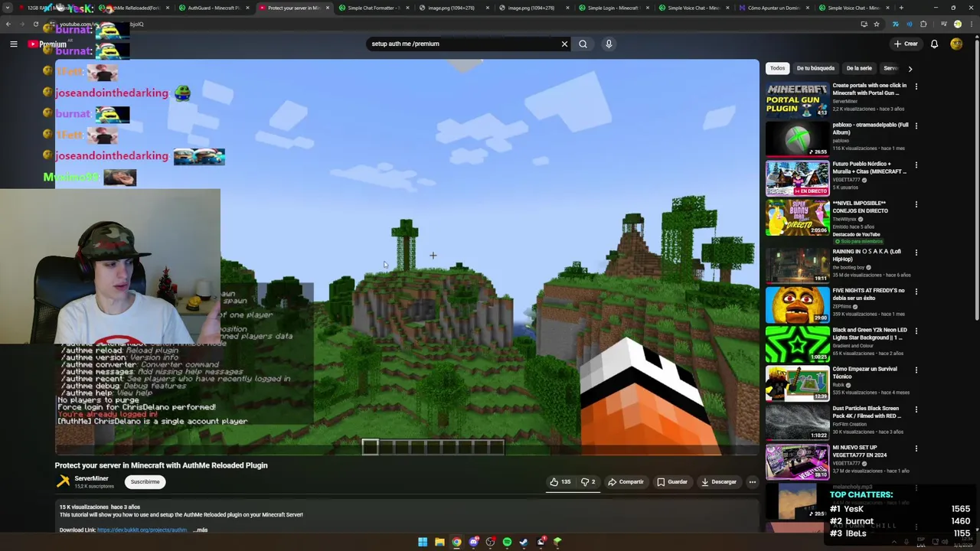Image resolution: width=980 pixels, height=551 pixels.
Task: Click the search magnifier button
Action: [x=583, y=44]
